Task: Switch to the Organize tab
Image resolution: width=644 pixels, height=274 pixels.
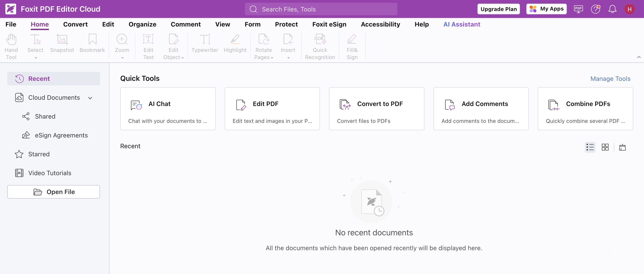Action: click(x=142, y=24)
